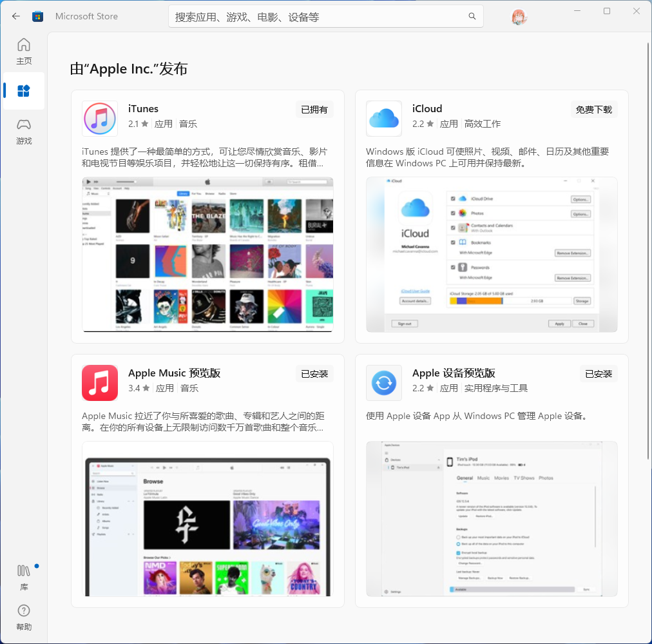The width and height of the screenshot is (652, 644).
Task: Click the iCloud 2.2 star rating
Action: [423, 124]
